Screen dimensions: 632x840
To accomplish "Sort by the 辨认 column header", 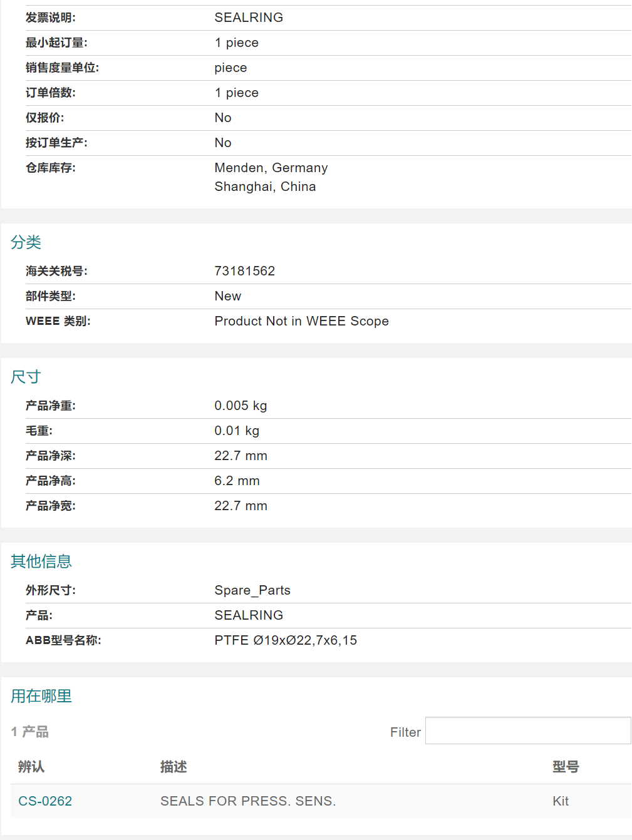I will [31, 767].
